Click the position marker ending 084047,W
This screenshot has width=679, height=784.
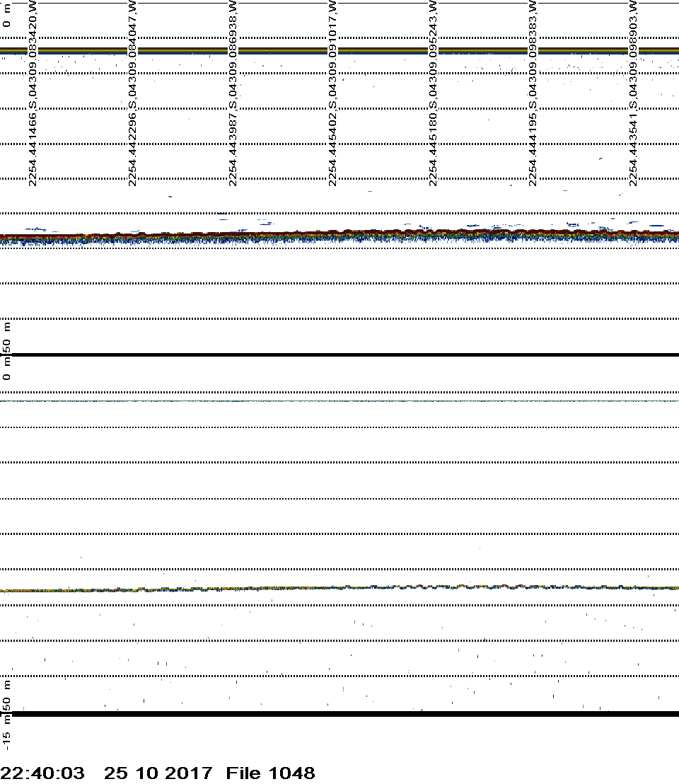(132, 93)
